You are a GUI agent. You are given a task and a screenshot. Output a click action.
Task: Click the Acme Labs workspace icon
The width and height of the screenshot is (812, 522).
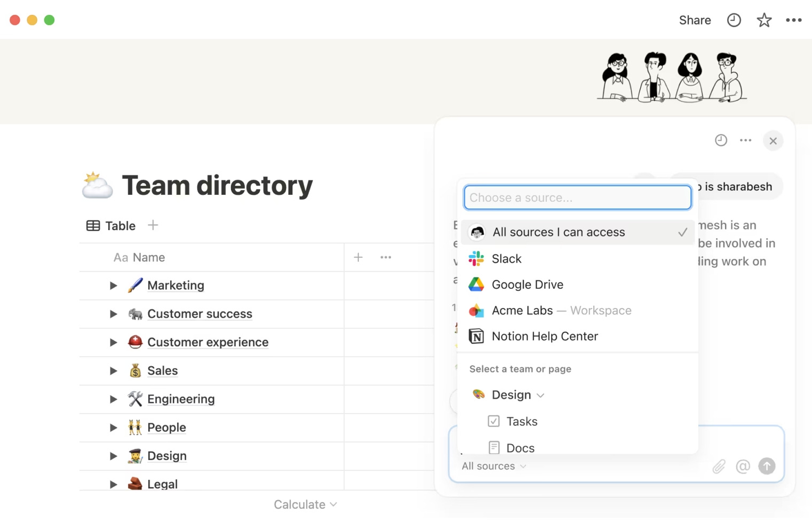476,311
